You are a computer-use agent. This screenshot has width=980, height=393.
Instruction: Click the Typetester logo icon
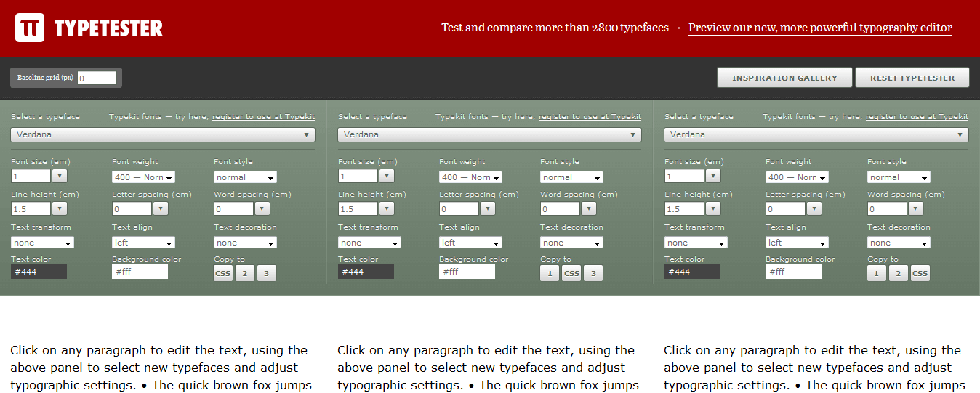(x=30, y=28)
